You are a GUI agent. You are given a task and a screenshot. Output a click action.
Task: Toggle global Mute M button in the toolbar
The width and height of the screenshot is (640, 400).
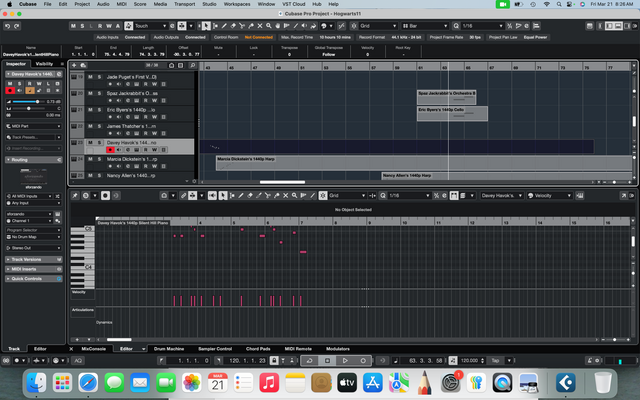pos(73,26)
